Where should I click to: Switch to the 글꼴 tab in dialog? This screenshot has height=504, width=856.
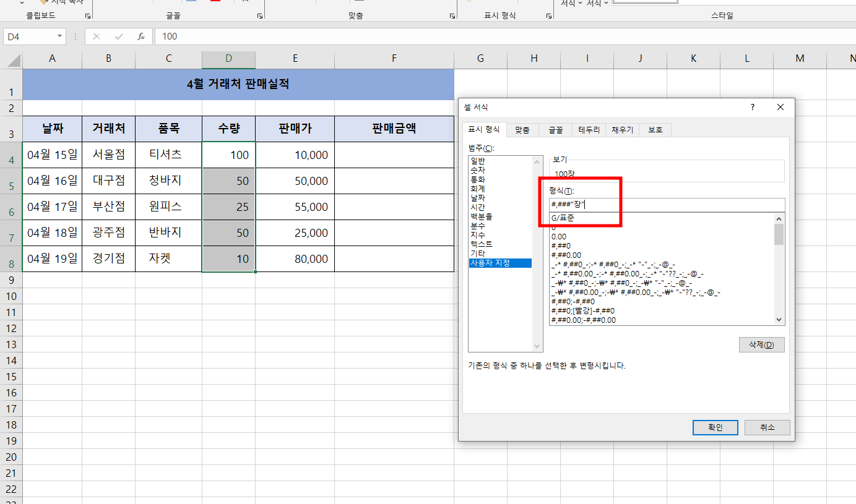pyautogui.click(x=555, y=130)
